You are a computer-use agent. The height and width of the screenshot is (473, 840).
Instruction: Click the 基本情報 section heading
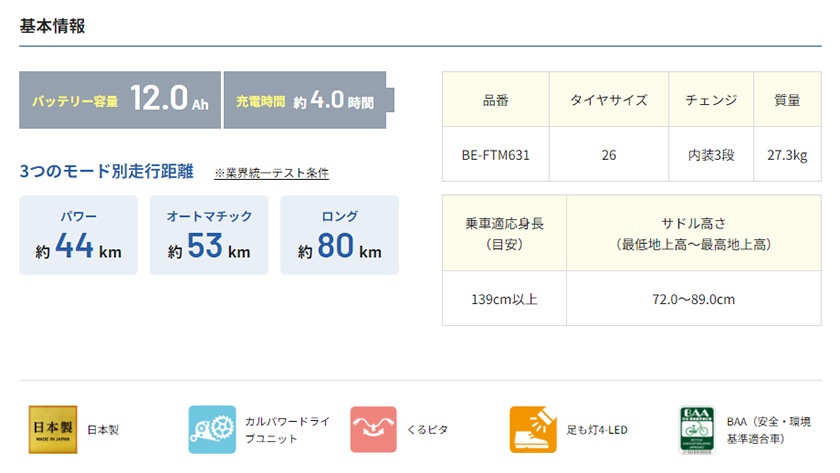coord(52,26)
